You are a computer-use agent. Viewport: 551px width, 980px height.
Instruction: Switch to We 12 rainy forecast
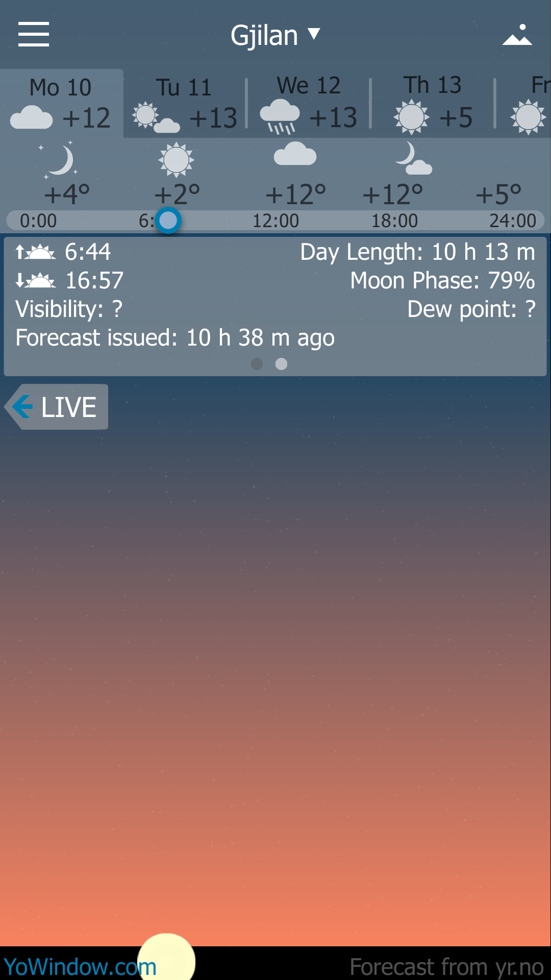(309, 104)
